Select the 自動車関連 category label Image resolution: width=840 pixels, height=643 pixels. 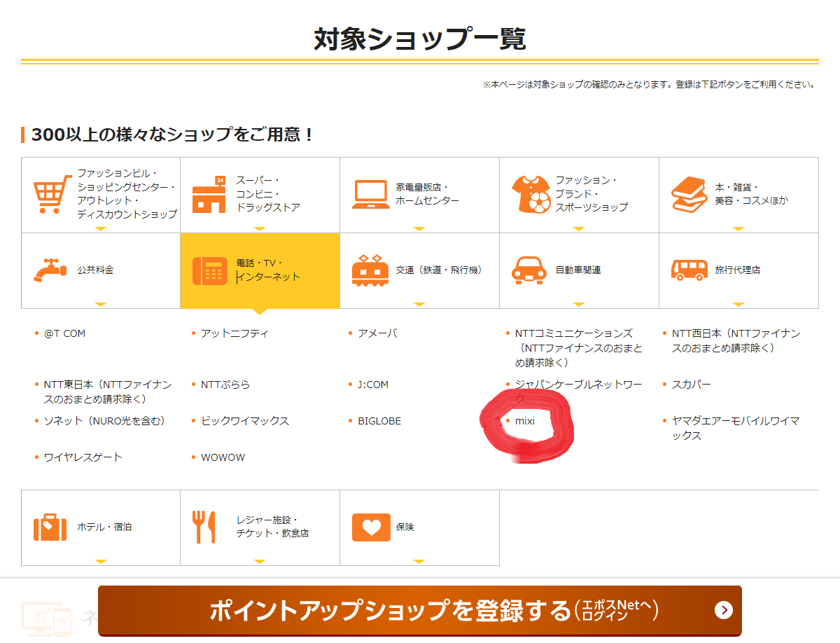click(x=578, y=270)
